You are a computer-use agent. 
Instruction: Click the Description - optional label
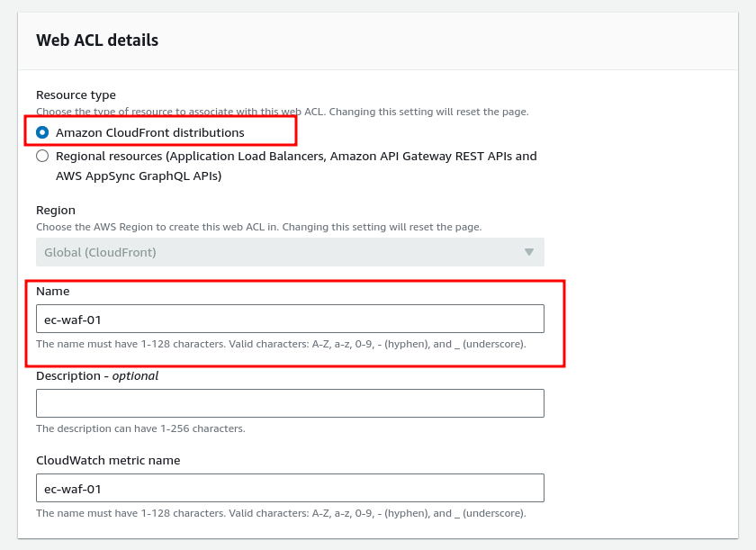(97, 376)
